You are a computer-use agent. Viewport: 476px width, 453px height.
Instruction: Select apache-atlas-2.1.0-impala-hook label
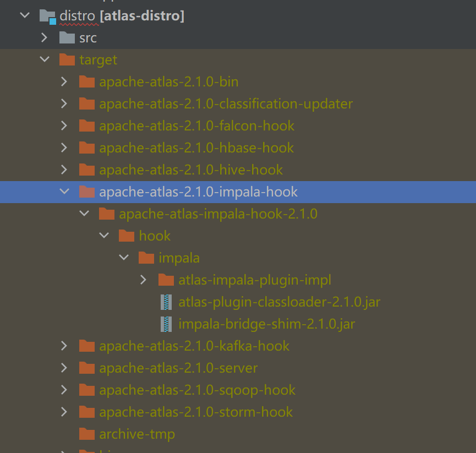[198, 192]
